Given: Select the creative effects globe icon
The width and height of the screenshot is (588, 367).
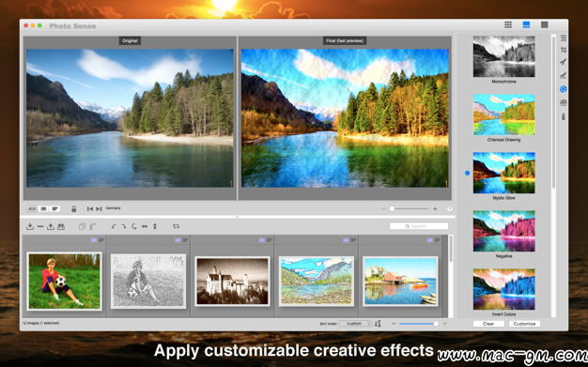Looking at the screenshot, I should tap(564, 89).
